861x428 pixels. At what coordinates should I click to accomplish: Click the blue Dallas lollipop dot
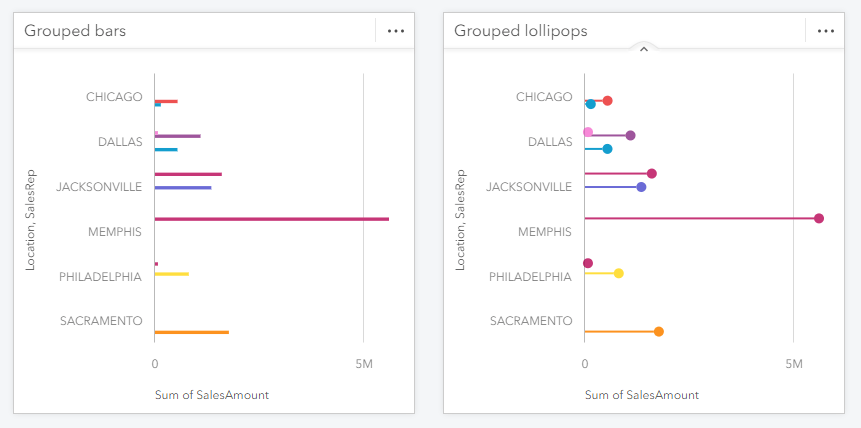click(607, 149)
